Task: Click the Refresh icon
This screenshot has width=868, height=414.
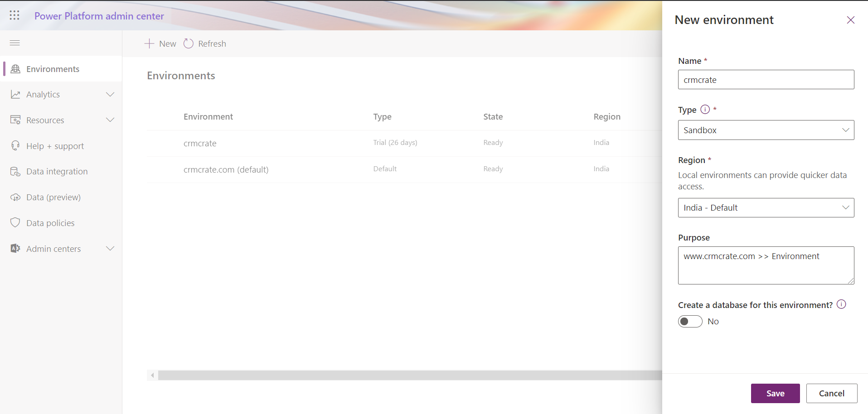Action: point(189,43)
